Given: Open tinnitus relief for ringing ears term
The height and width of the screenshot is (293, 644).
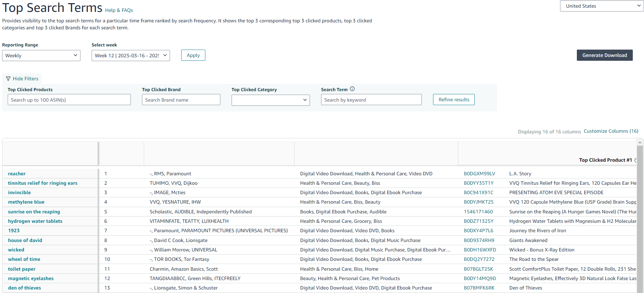Looking at the screenshot, I should pyautogui.click(x=43, y=183).
